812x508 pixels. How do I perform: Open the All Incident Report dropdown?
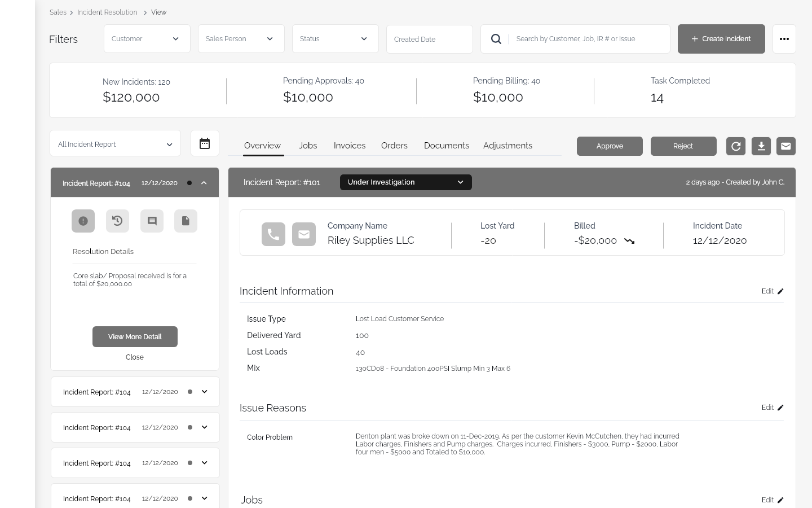116,143
